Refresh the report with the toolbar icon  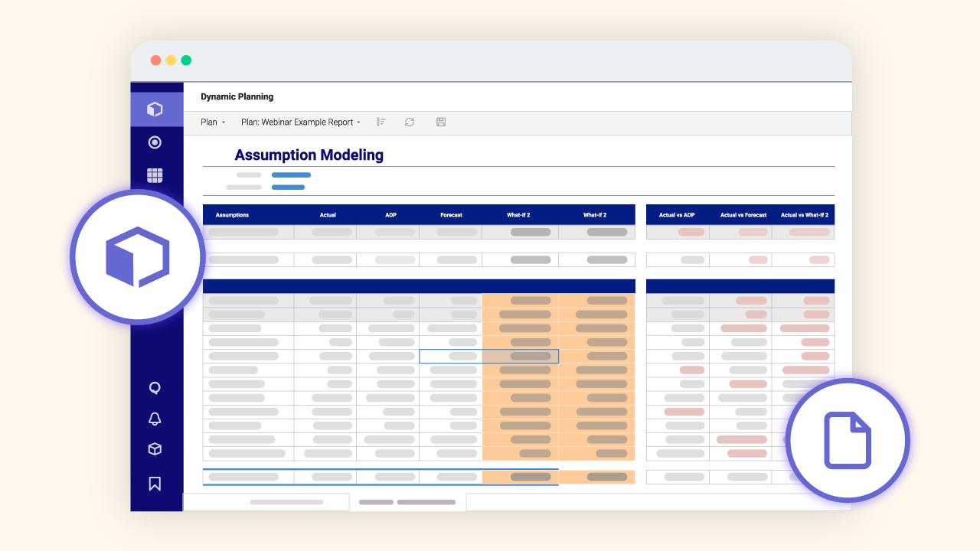pyautogui.click(x=410, y=122)
